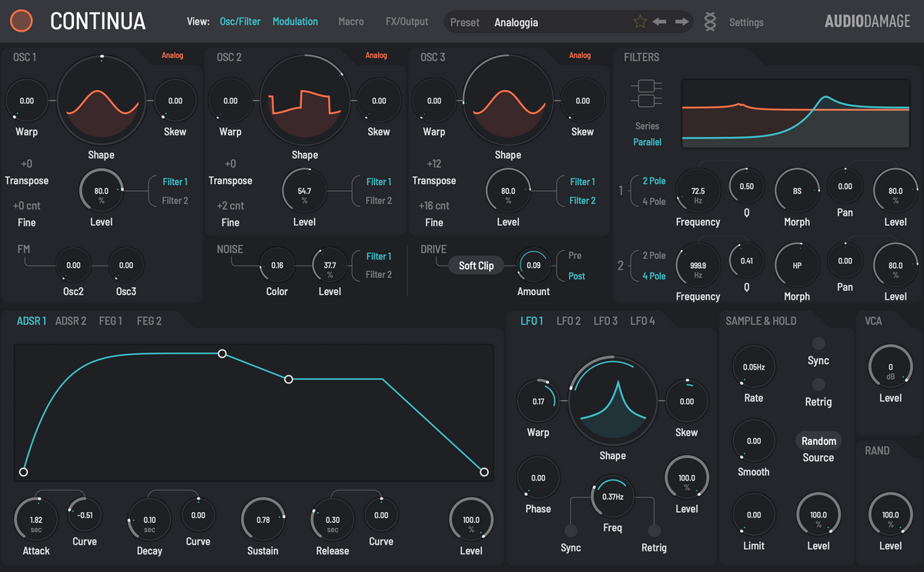
Task: Open the Soft Clip drive type dropdown
Action: 476,266
